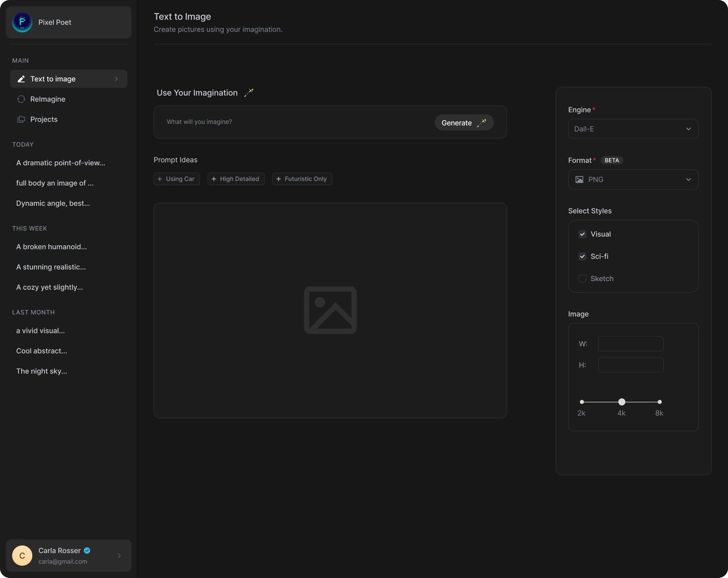Open the Format dropdown showing PNG
This screenshot has height=578, width=728.
pos(633,180)
